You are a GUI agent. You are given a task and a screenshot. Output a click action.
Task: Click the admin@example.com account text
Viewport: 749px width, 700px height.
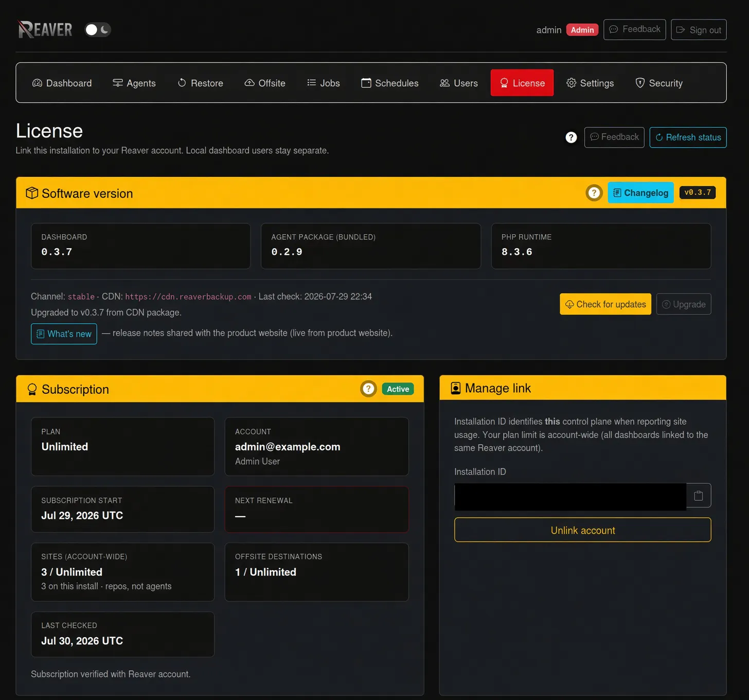pyautogui.click(x=288, y=447)
